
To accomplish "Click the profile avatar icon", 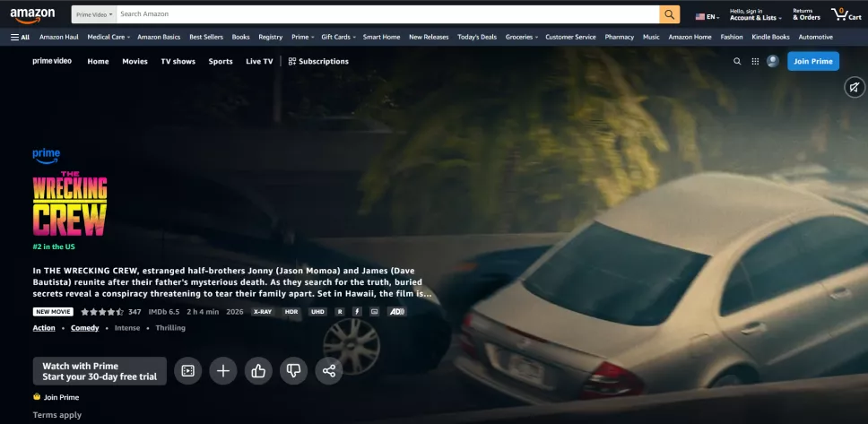I will 773,62.
